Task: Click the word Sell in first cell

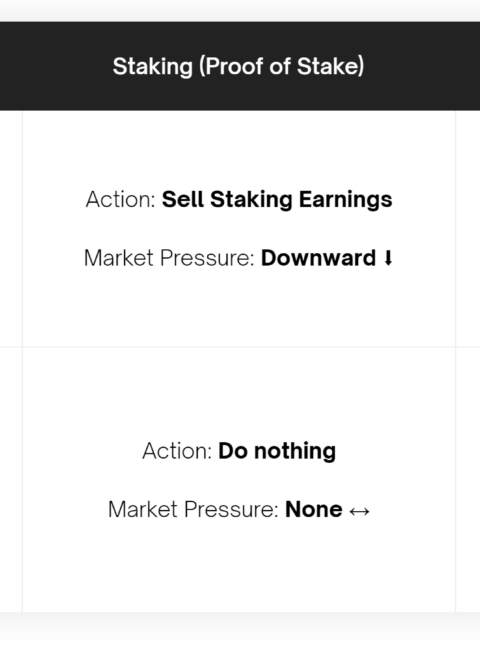Action: click(x=183, y=199)
